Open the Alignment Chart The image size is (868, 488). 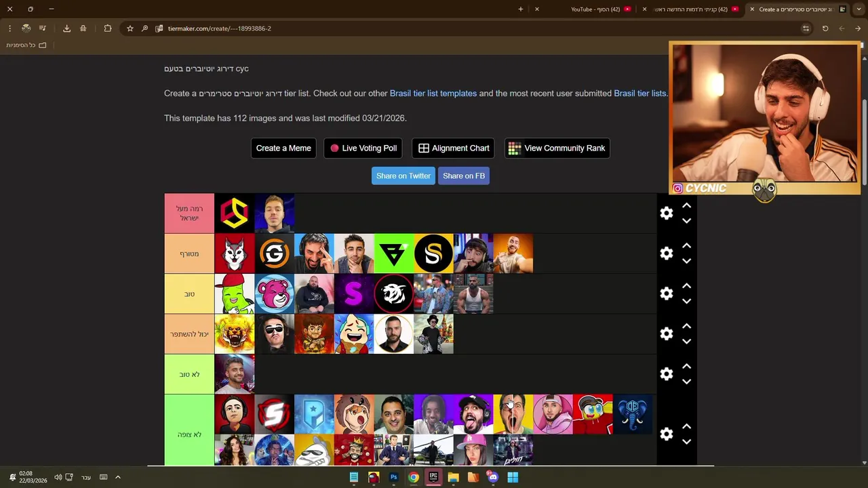[453, 148]
